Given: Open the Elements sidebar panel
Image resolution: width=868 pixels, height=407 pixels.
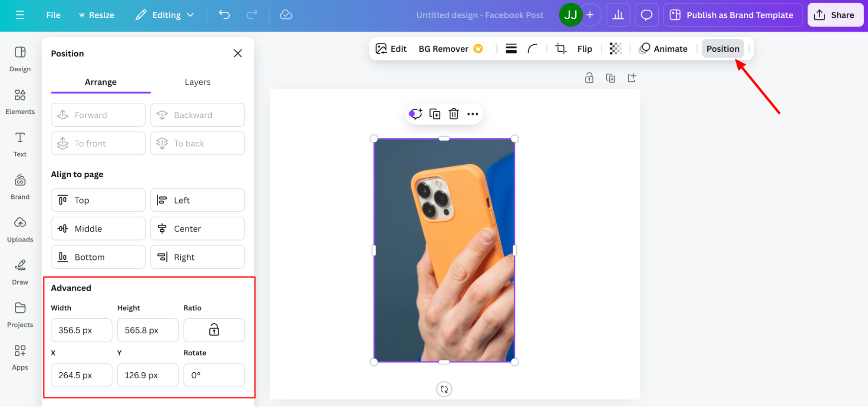Looking at the screenshot, I should point(20,102).
